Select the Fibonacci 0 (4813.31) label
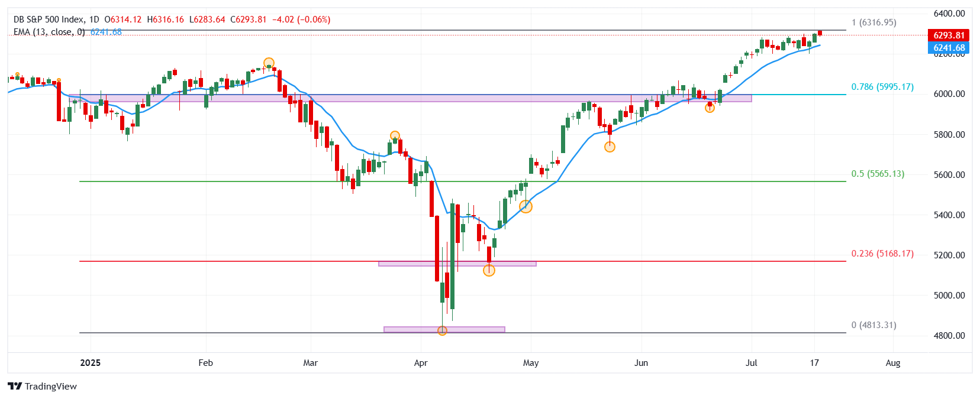Image resolution: width=980 pixels, height=399 pixels. 874,325
